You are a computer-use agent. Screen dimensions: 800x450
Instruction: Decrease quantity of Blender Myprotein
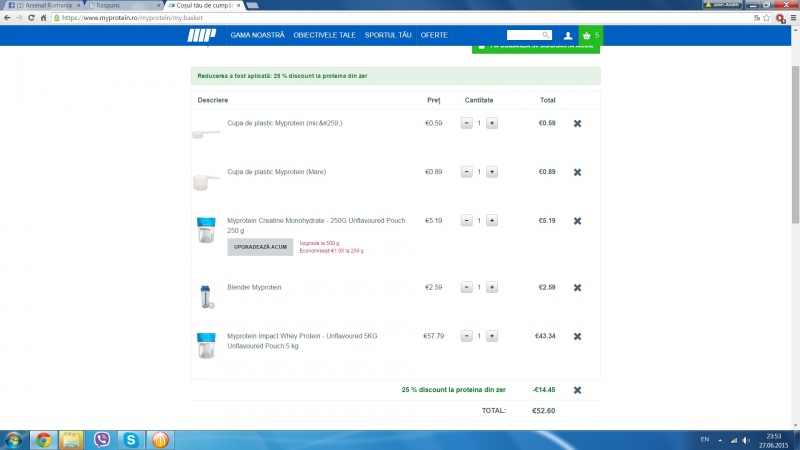[466, 288]
